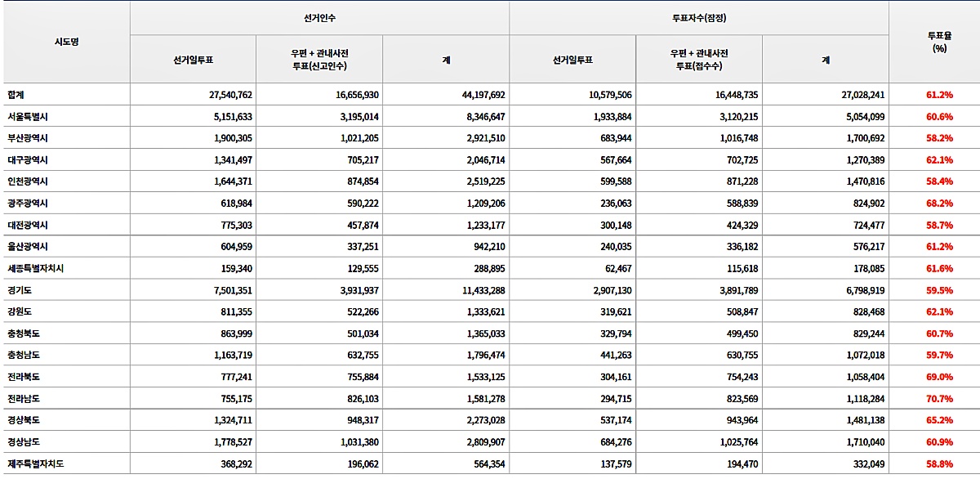Click the 접수수 sub-column header
The image size is (980, 488).
pyautogui.click(x=698, y=60)
